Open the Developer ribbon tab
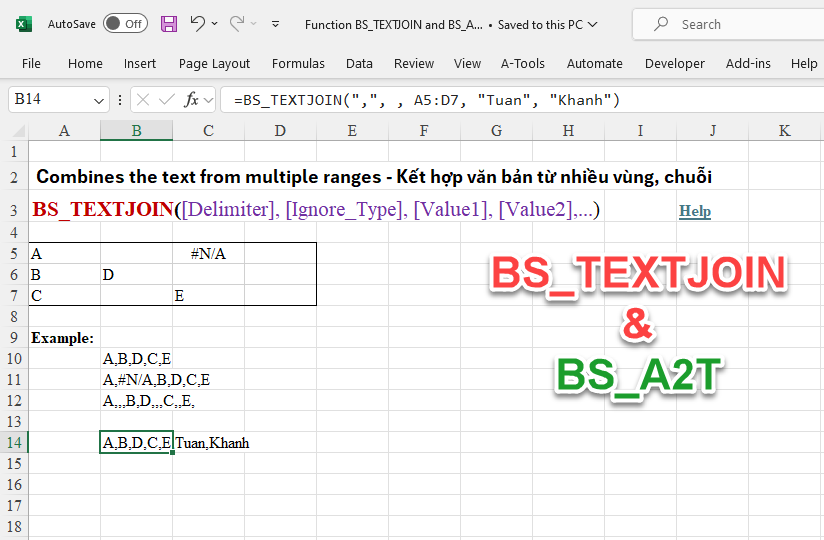The width and height of the screenshot is (824, 540). [x=674, y=63]
